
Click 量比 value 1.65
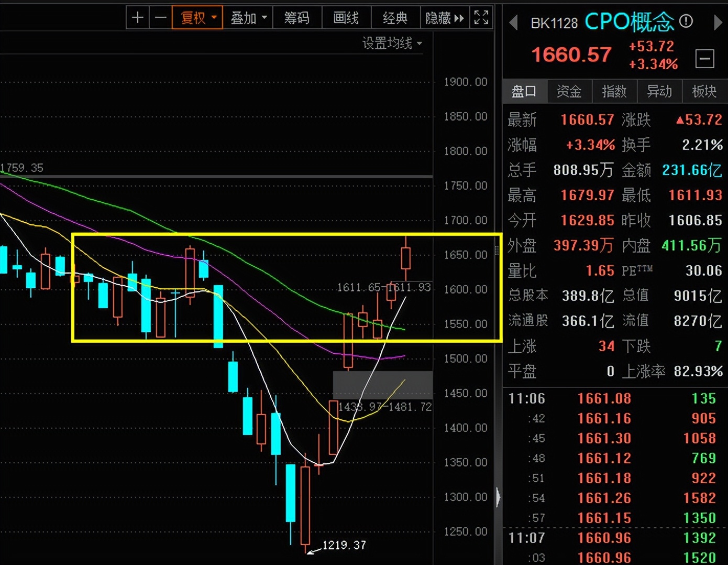tap(600, 270)
